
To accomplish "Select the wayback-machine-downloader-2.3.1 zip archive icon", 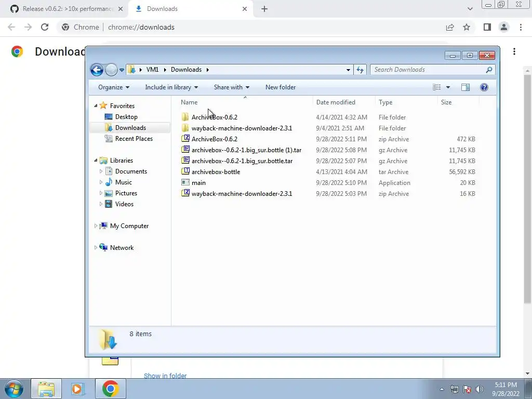I will point(185,193).
